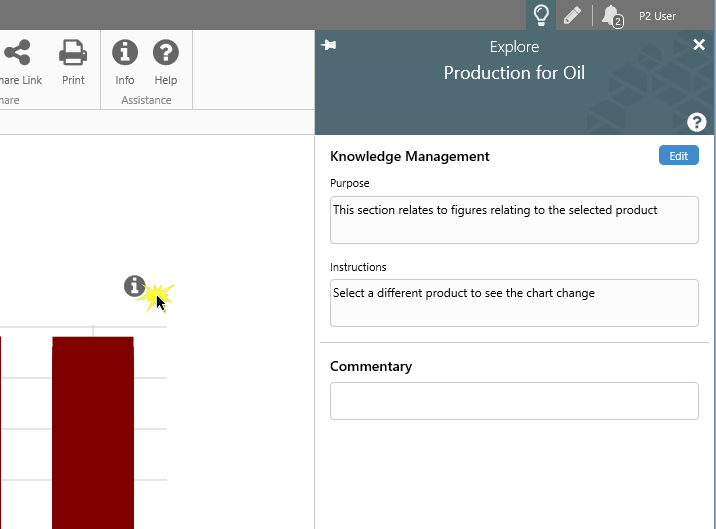Open Info from the Assistance group
Viewport: 716px width, 529px height.
coord(125,60)
